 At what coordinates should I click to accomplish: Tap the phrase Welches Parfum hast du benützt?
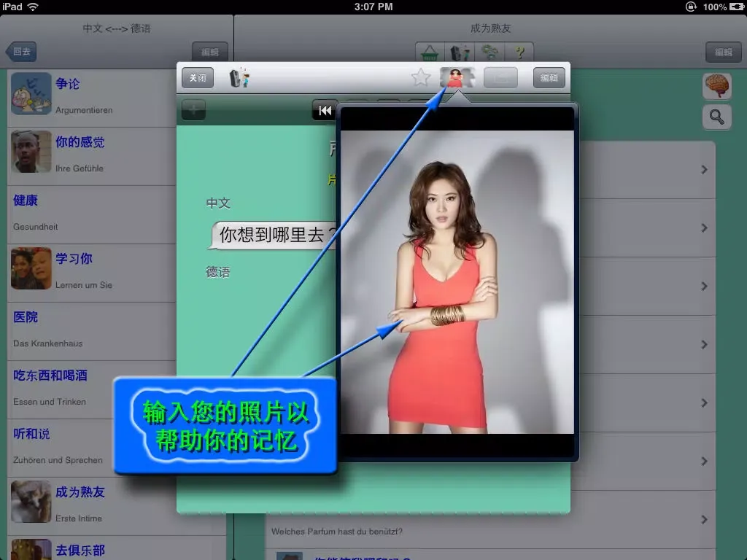[x=337, y=532]
